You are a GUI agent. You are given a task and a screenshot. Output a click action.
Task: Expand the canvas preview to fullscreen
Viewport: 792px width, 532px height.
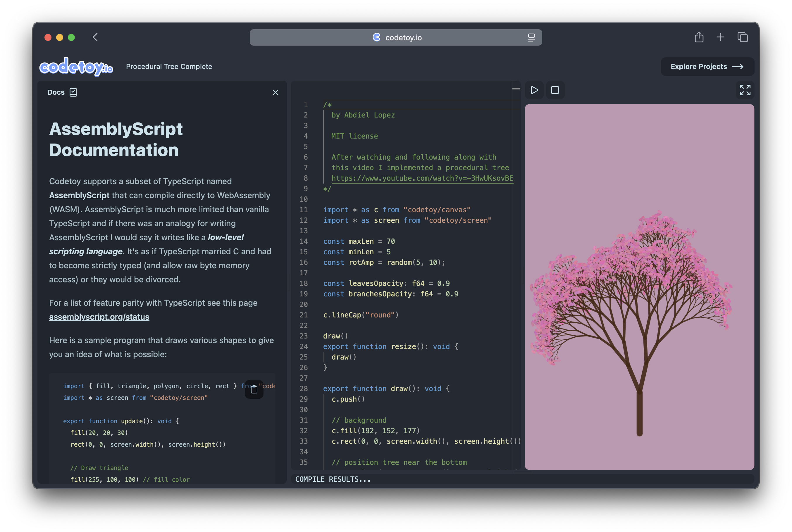(x=745, y=90)
